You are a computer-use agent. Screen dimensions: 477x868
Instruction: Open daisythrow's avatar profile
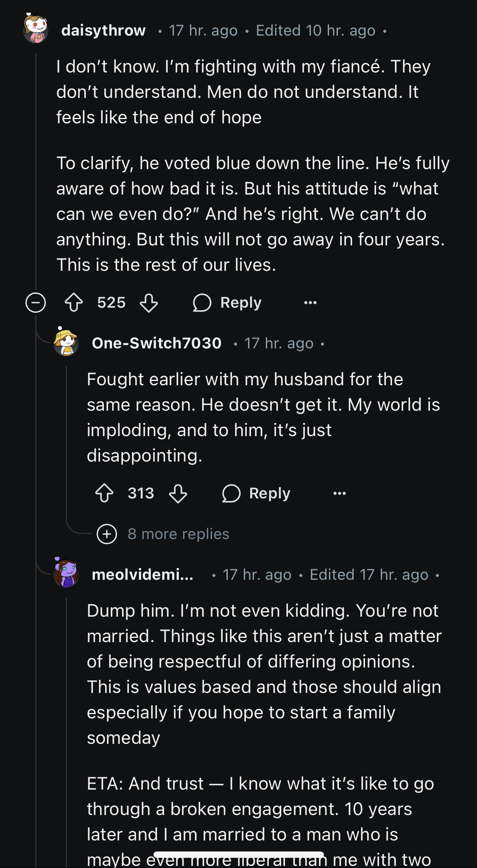(x=36, y=30)
